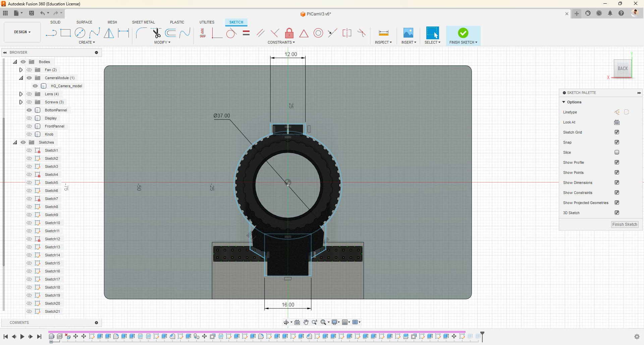
Task: Click Finish Sketch button in palette
Action: [x=624, y=225]
